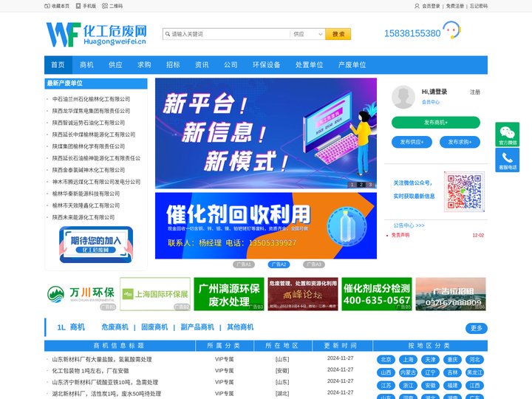Switch to ad tab 广告A2
532x399 pixels.
coord(279,265)
